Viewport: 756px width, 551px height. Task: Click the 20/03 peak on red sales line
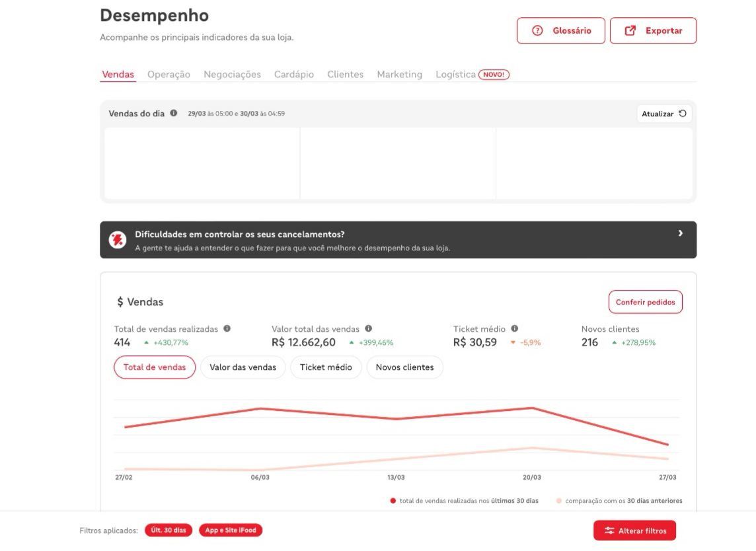coord(532,408)
